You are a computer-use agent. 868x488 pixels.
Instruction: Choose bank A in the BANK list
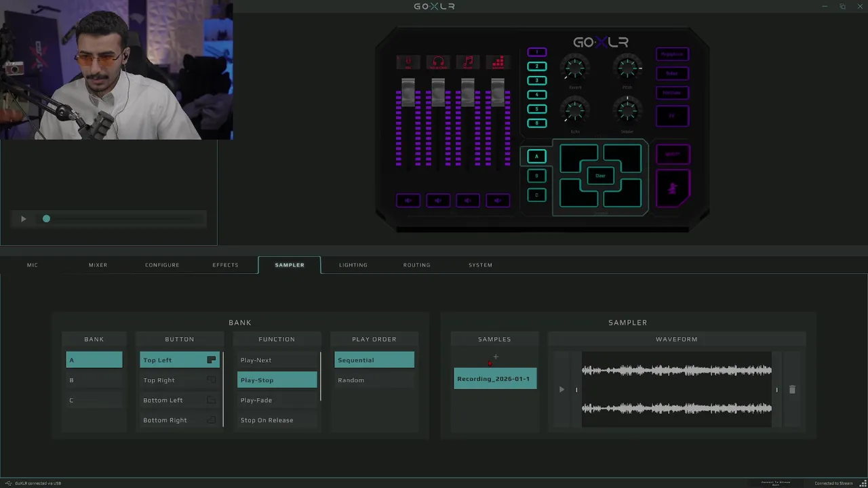[94, 360]
